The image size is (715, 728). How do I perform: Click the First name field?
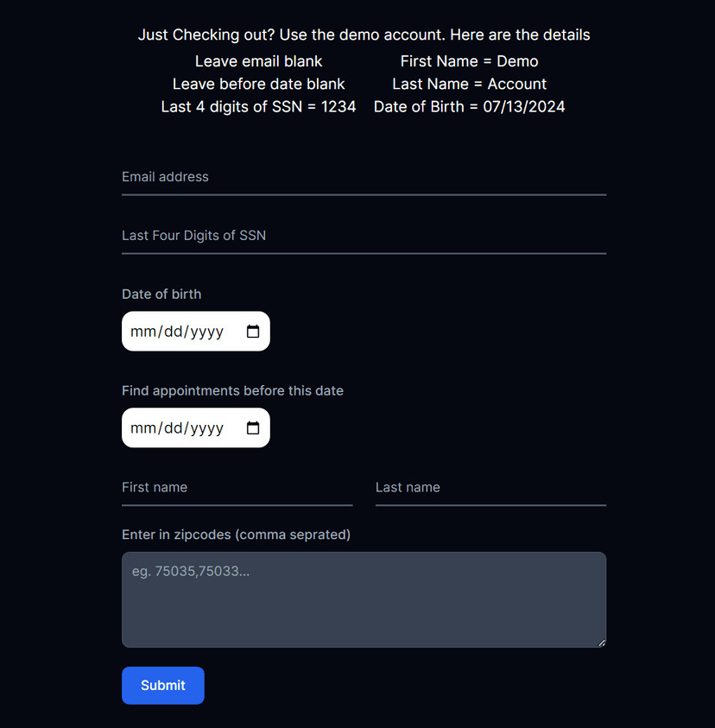click(237, 488)
